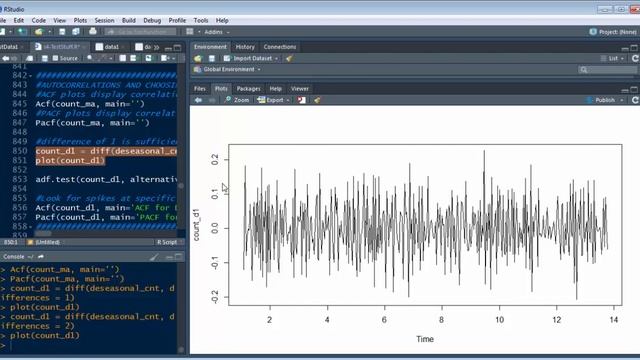Open the View menu
The image size is (640, 360).
click(x=59, y=20)
